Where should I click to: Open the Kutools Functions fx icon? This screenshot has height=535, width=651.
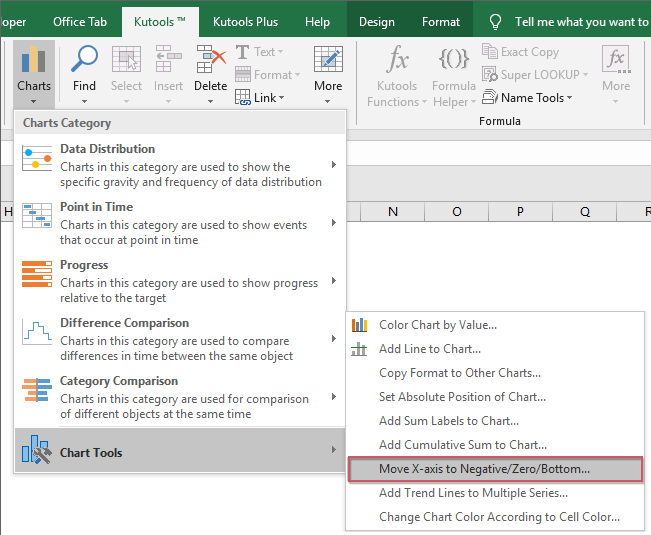398,60
